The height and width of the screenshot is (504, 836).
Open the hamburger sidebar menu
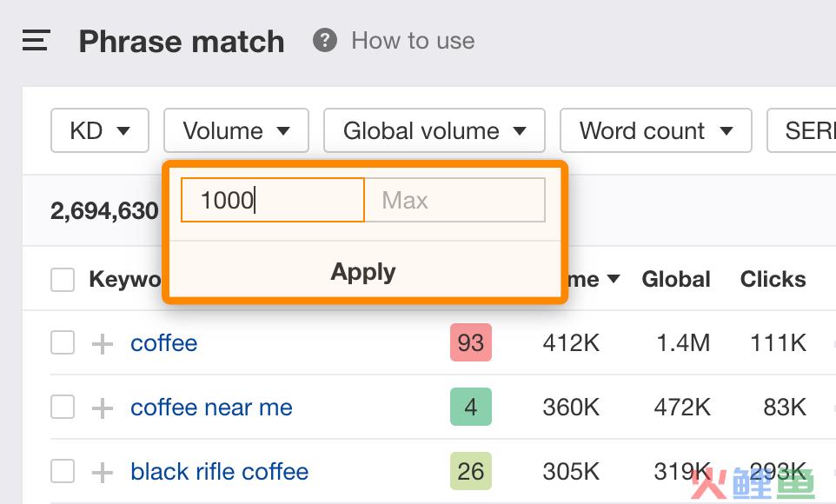click(x=36, y=41)
